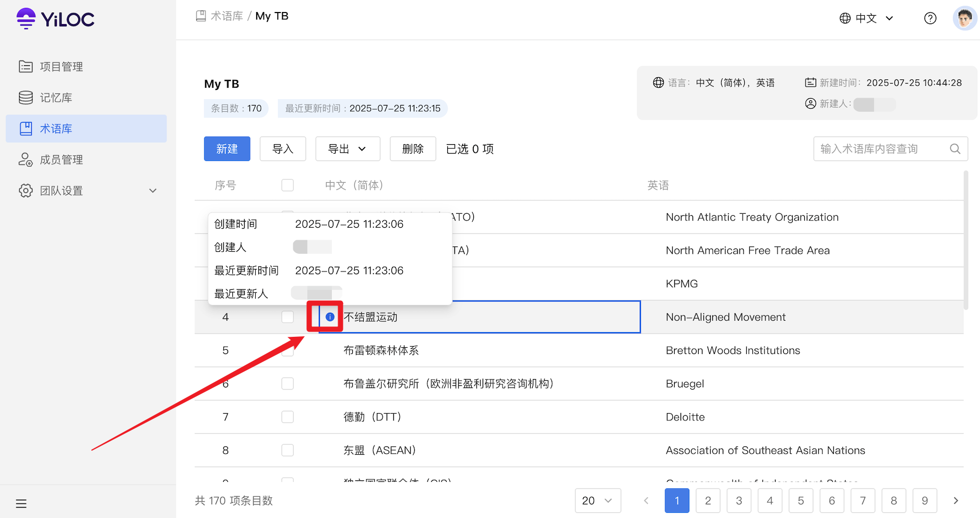Toggle the select-all header checkbox
Viewport: 980px width, 518px height.
coord(288,185)
